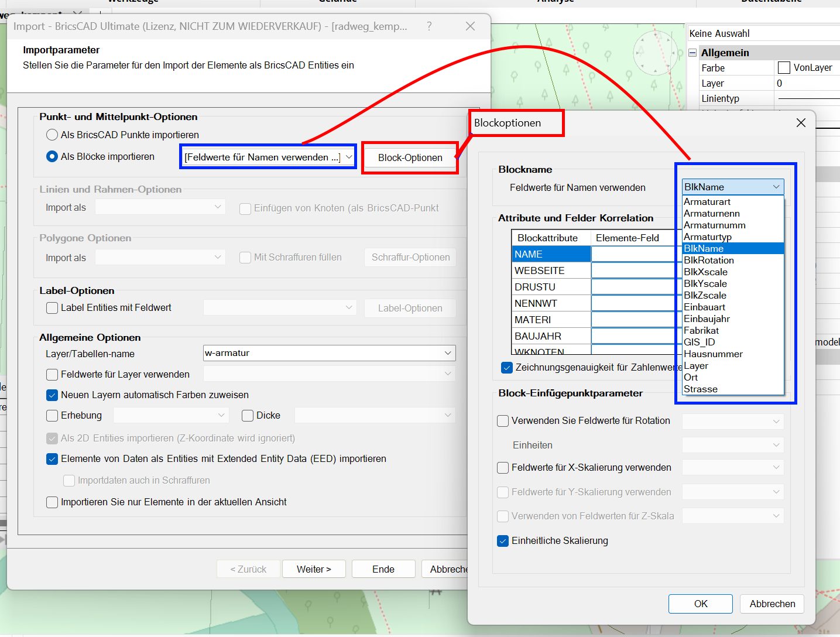Select "Fabrikat" from the BlkName dropdown list
Image resolution: width=840 pixels, height=637 pixels.
701,330
